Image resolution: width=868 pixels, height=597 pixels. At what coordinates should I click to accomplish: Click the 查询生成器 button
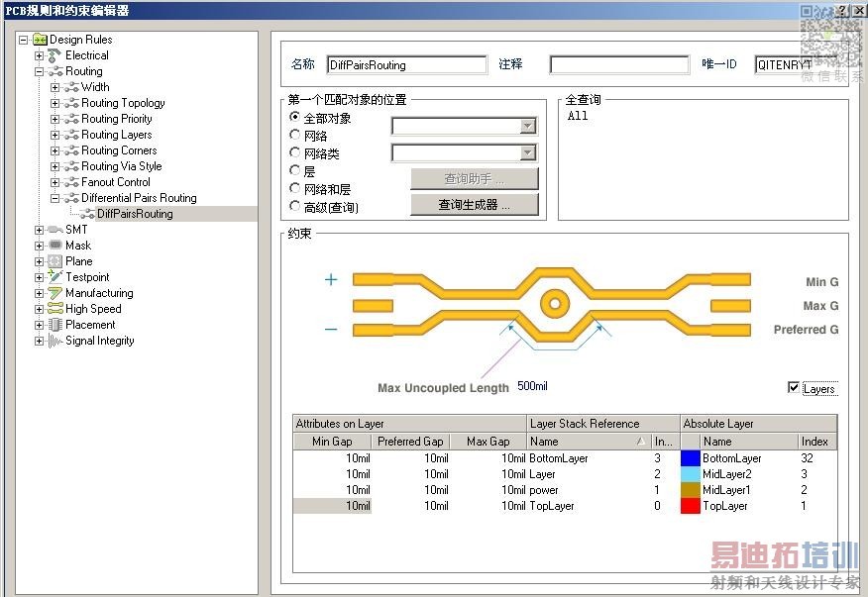pos(475,205)
